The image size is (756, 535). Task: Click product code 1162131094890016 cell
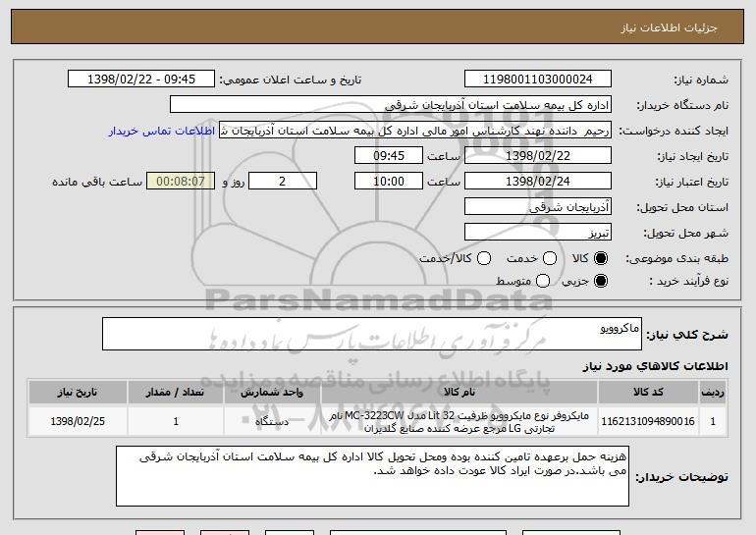pyautogui.click(x=648, y=421)
